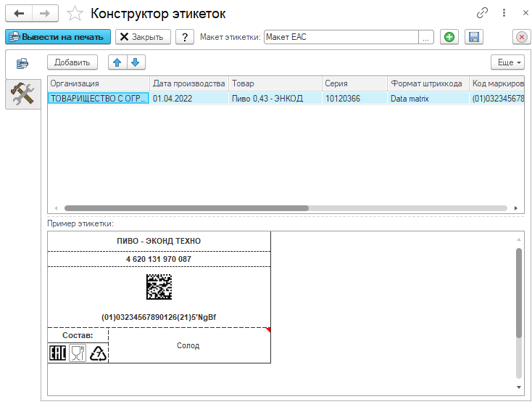Open layout selection via ellipsis button
The image size is (532, 407).
click(x=427, y=37)
